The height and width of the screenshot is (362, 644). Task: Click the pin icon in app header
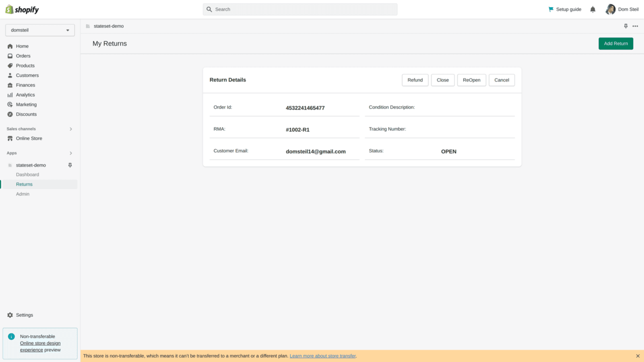[x=625, y=26]
